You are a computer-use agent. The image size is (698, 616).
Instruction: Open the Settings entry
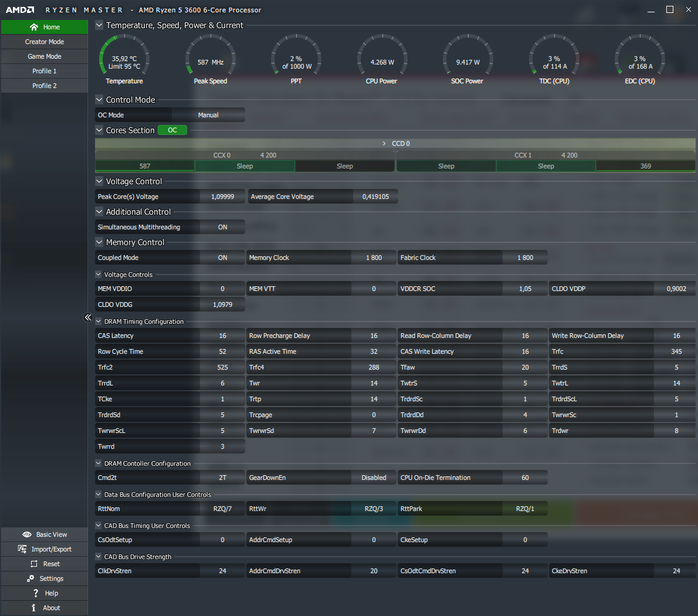tap(45, 578)
